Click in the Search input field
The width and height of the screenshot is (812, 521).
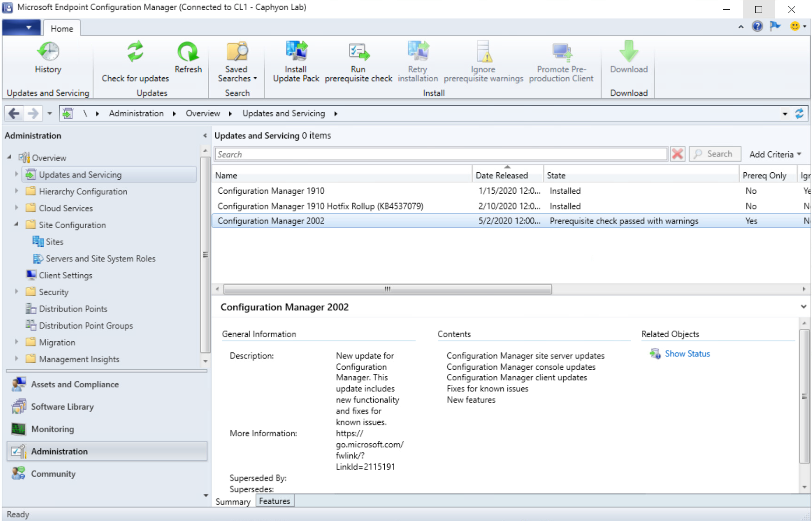pyautogui.click(x=441, y=154)
